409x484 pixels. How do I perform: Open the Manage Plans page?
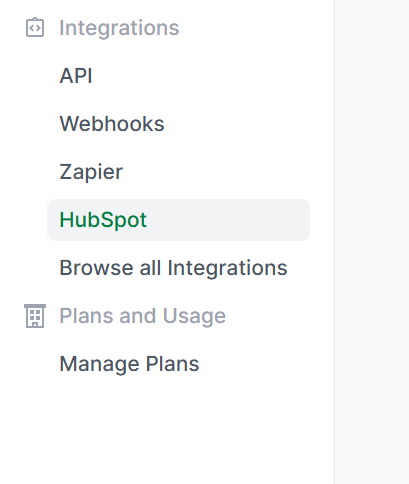click(x=129, y=364)
